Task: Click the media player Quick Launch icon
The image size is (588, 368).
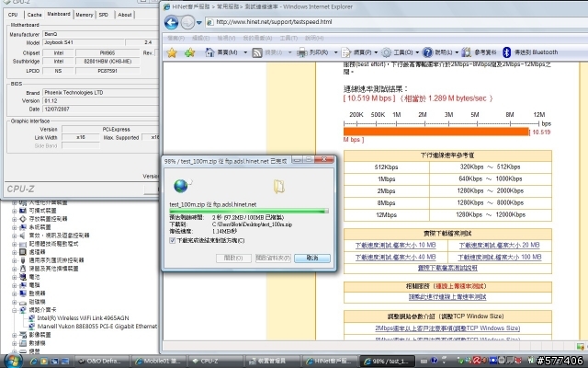Action: coord(44,362)
